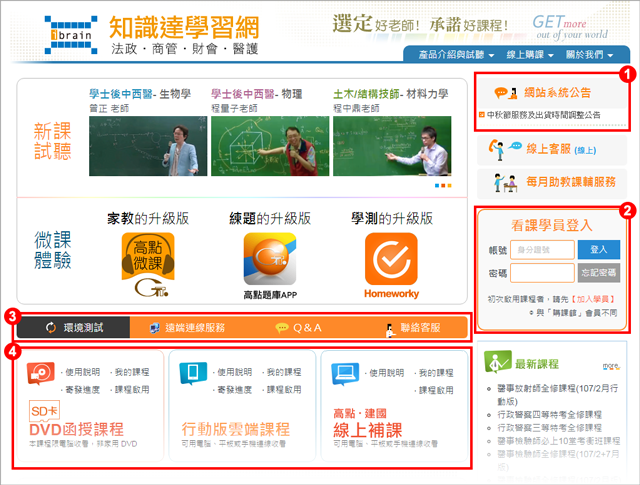
Task: Open 使用說明 under 線上補課
Action: coord(387,373)
